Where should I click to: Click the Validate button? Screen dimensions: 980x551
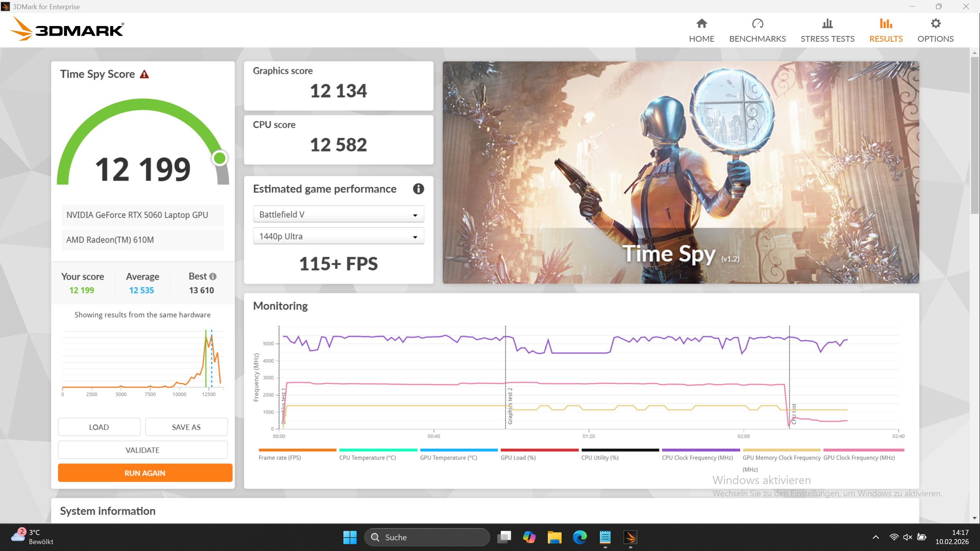tap(142, 450)
